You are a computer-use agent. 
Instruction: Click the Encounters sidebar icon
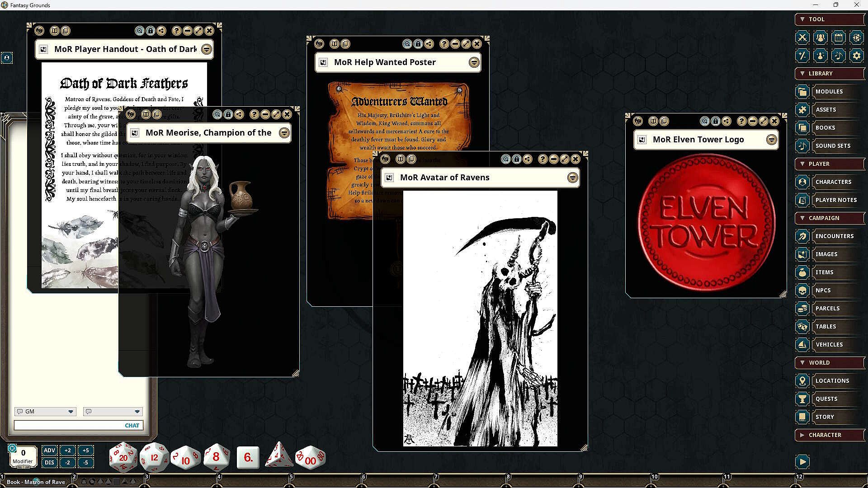coord(802,236)
